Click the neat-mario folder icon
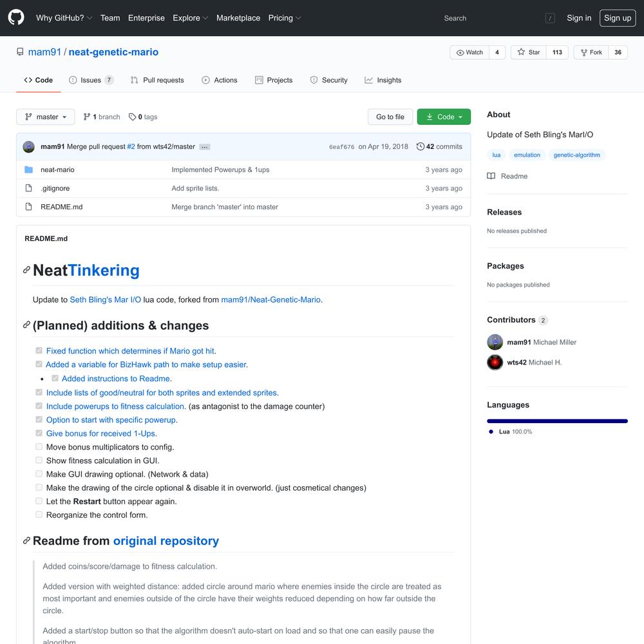The width and height of the screenshot is (644, 644). click(28, 169)
